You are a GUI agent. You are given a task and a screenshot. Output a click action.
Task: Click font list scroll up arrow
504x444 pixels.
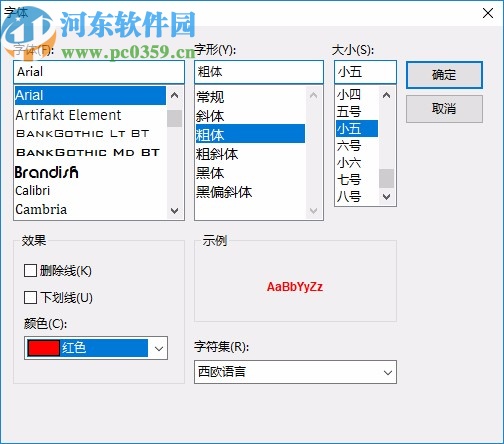click(x=174, y=96)
